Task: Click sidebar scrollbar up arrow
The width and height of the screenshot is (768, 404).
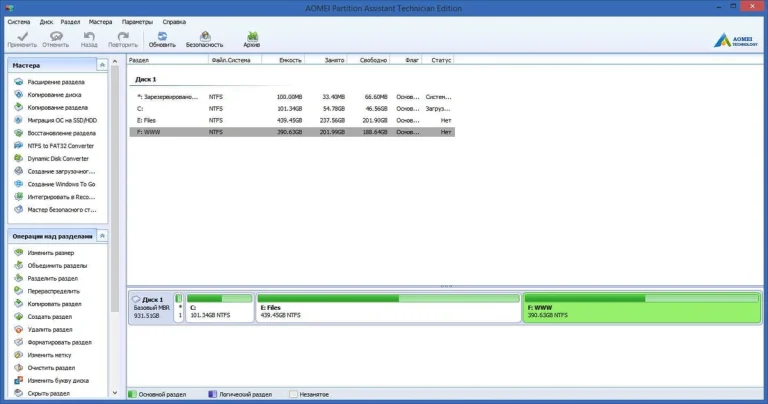Action: tap(115, 62)
